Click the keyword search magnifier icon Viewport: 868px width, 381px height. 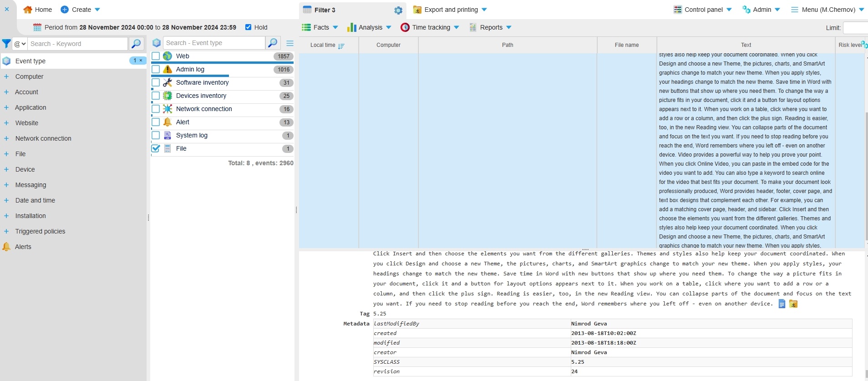(x=136, y=44)
